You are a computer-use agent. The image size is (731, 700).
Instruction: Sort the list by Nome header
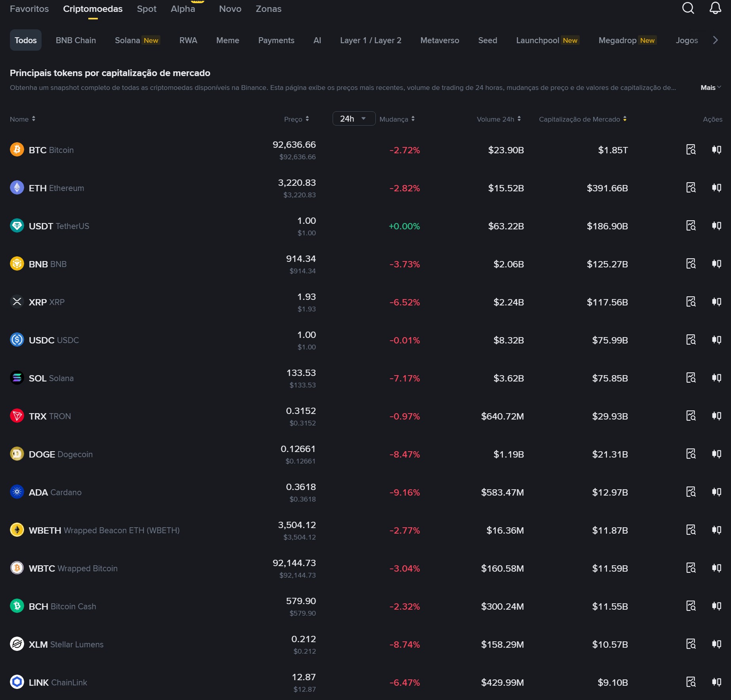coord(23,119)
